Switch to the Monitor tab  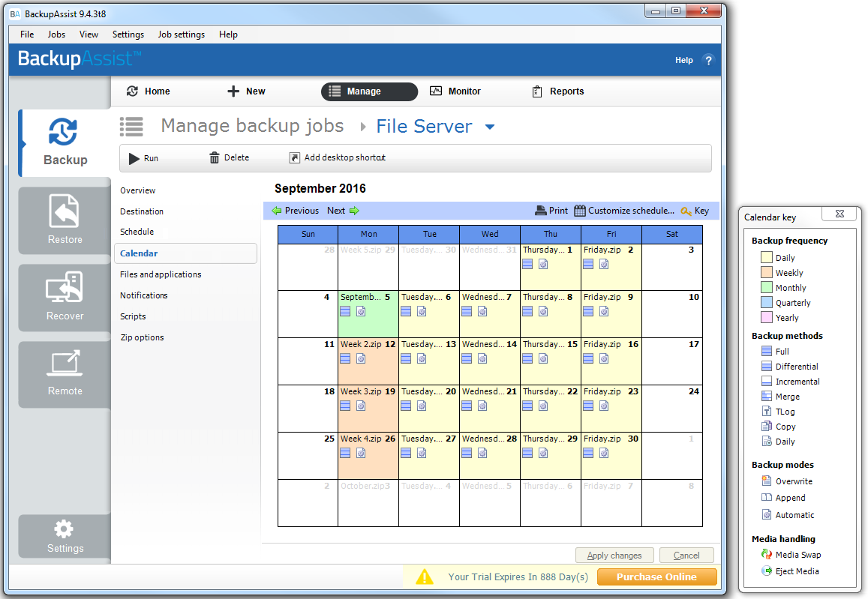(455, 91)
